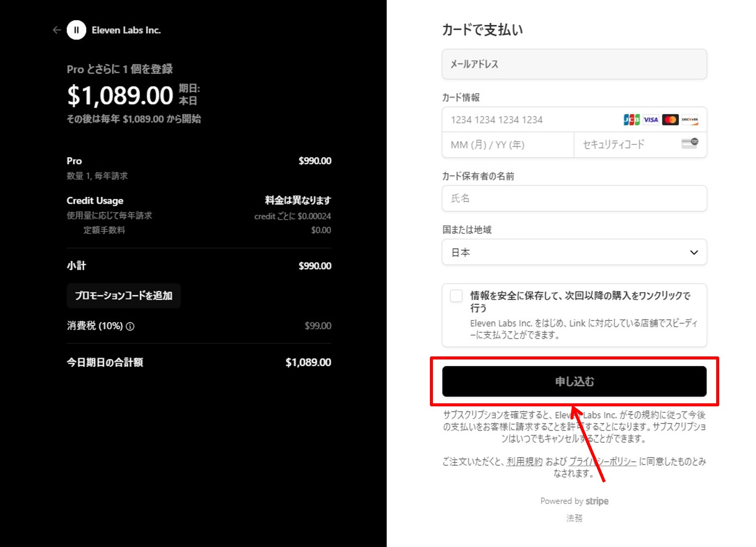The image size is (756, 547).
Task: Open the 法務 legal link
Action: 574,518
